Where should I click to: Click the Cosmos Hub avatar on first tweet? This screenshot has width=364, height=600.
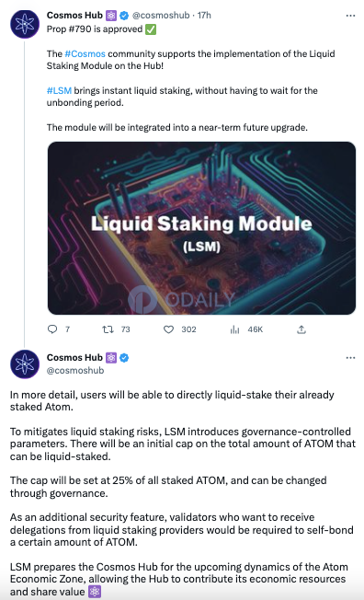click(x=25, y=24)
